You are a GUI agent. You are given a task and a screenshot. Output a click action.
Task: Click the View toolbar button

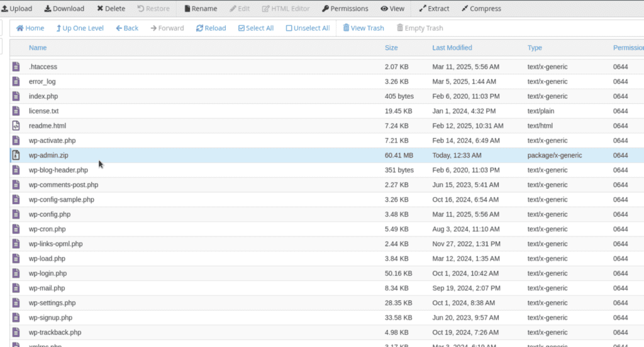tap(392, 9)
